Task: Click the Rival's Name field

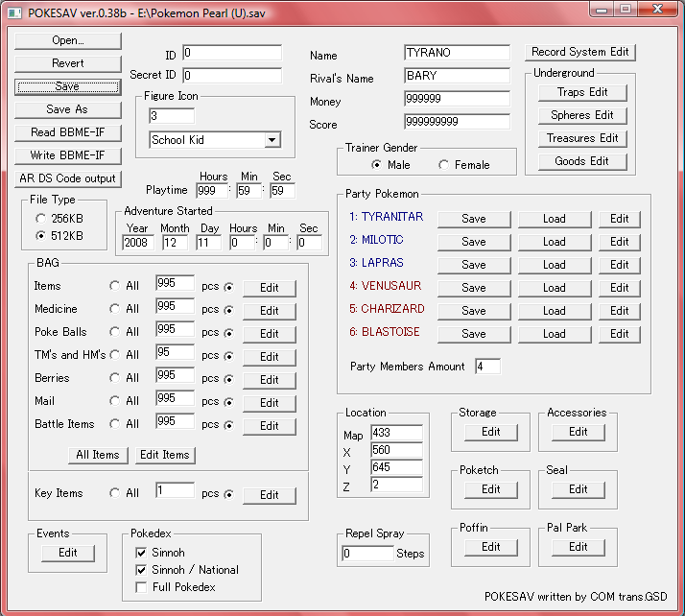Action: coord(457,76)
